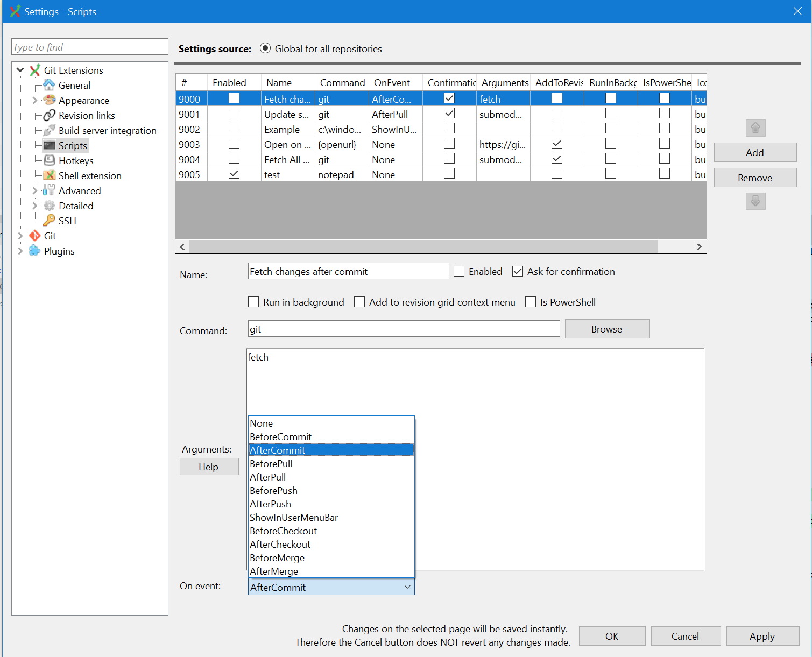Click the SSH key icon
Image resolution: width=812 pixels, height=657 pixels.
click(49, 221)
